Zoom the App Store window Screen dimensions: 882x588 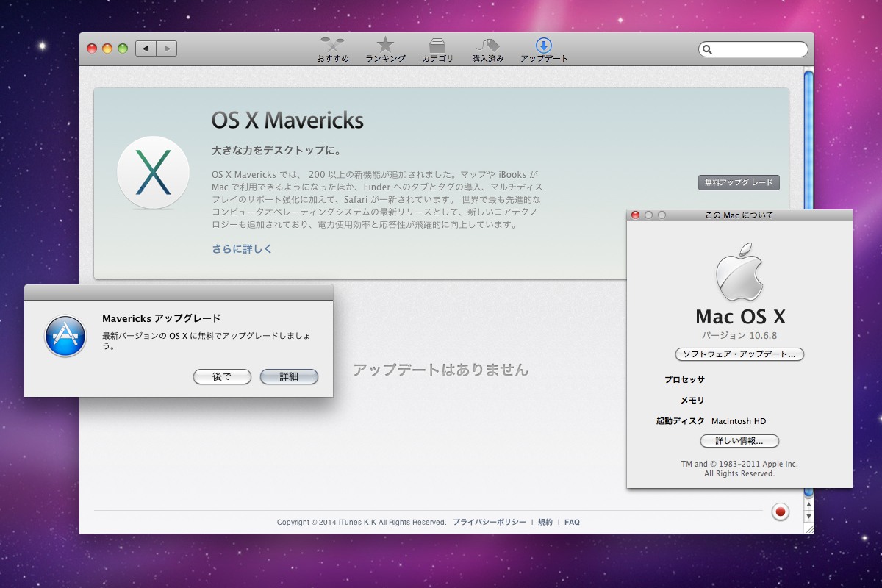click(x=123, y=49)
